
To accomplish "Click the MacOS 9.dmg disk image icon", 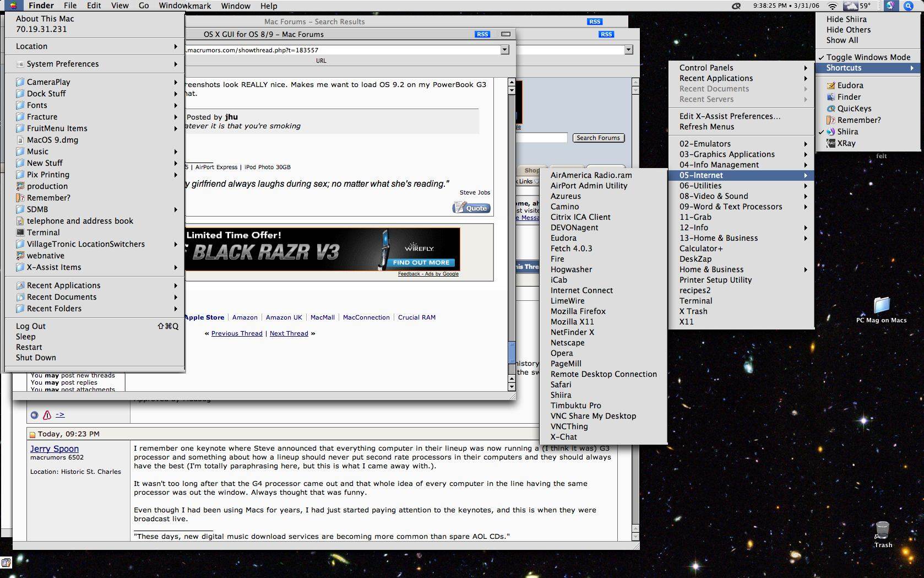I will pyautogui.click(x=20, y=140).
